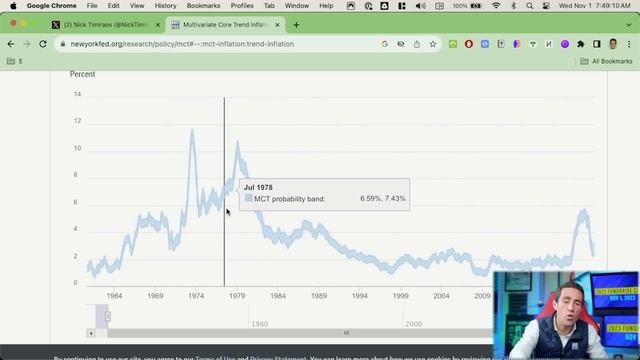Bookmark this page with the star icon

[x=433, y=44]
